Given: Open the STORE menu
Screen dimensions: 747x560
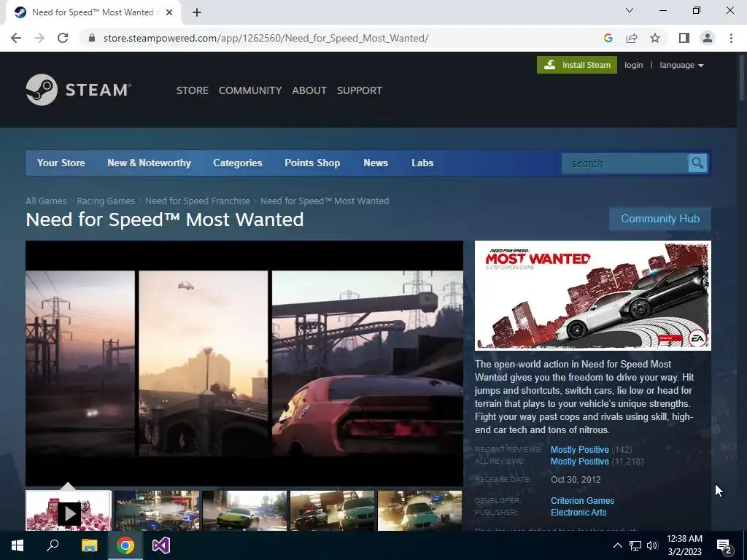Looking at the screenshot, I should point(193,90).
